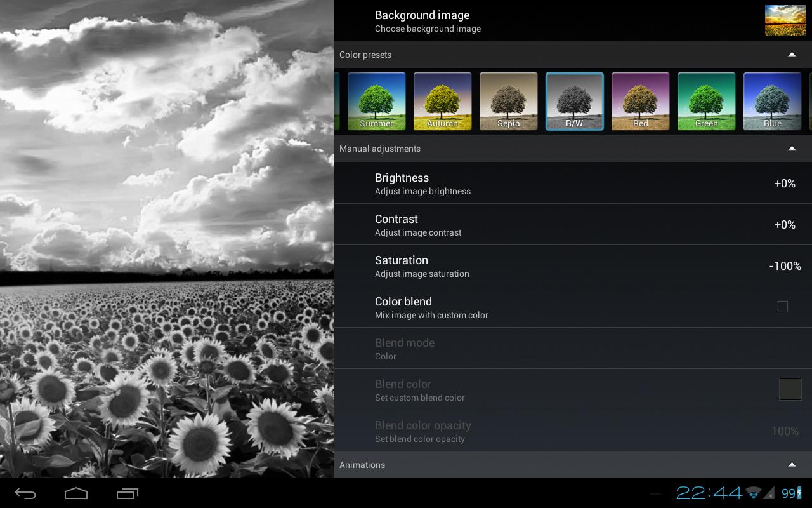The width and height of the screenshot is (812, 508).
Task: Collapse the Manual adjustments section
Action: 792,149
